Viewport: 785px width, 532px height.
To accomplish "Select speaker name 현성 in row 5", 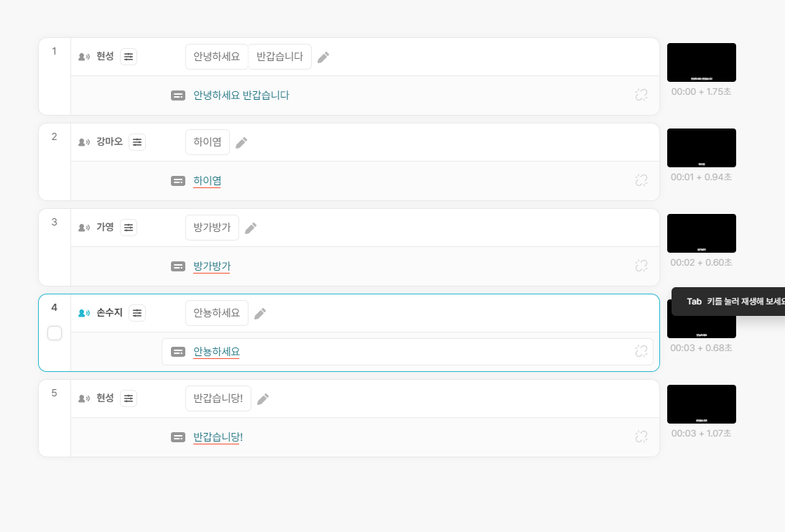I will point(105,398).
